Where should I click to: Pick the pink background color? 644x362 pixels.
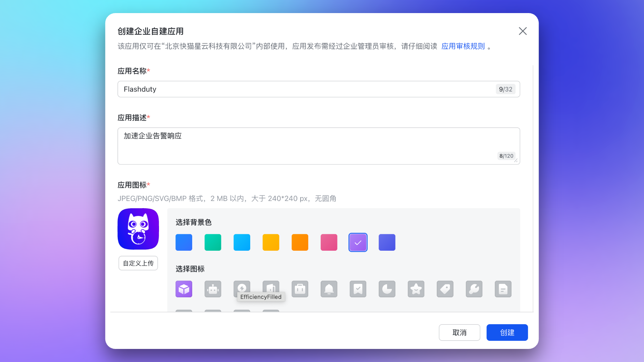click(329, 242)
